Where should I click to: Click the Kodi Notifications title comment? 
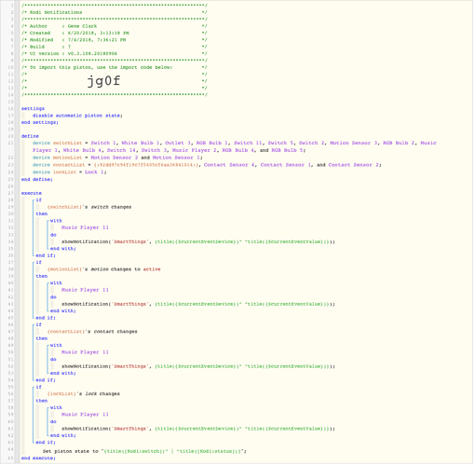click(x=56, y=13)
